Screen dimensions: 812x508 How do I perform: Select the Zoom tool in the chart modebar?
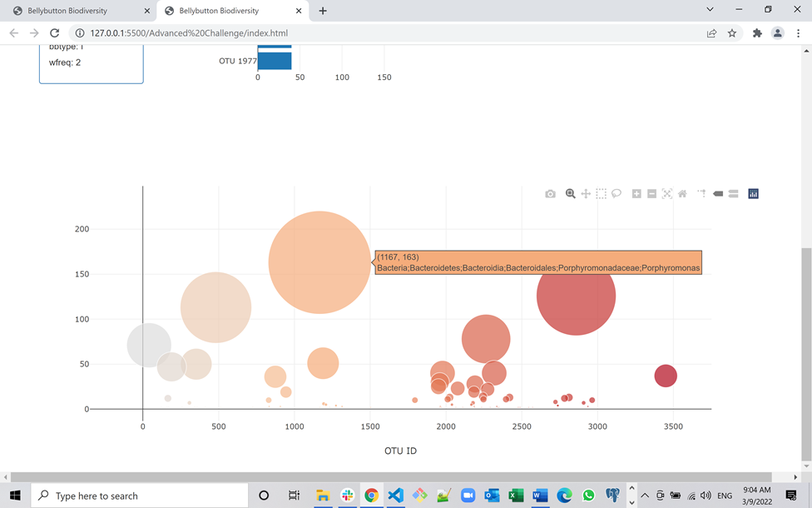(x=570, y=193)
